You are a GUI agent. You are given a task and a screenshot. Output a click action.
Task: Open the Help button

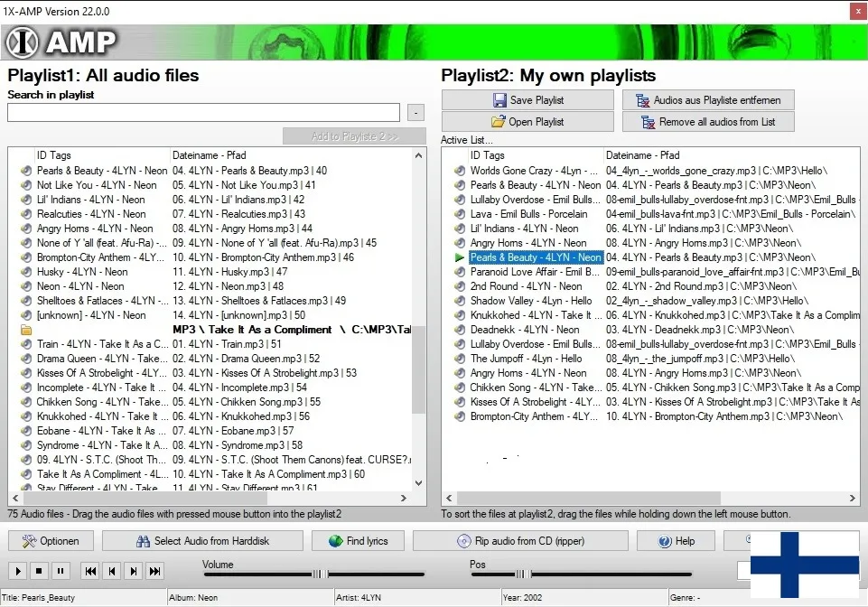click(677, 541)
